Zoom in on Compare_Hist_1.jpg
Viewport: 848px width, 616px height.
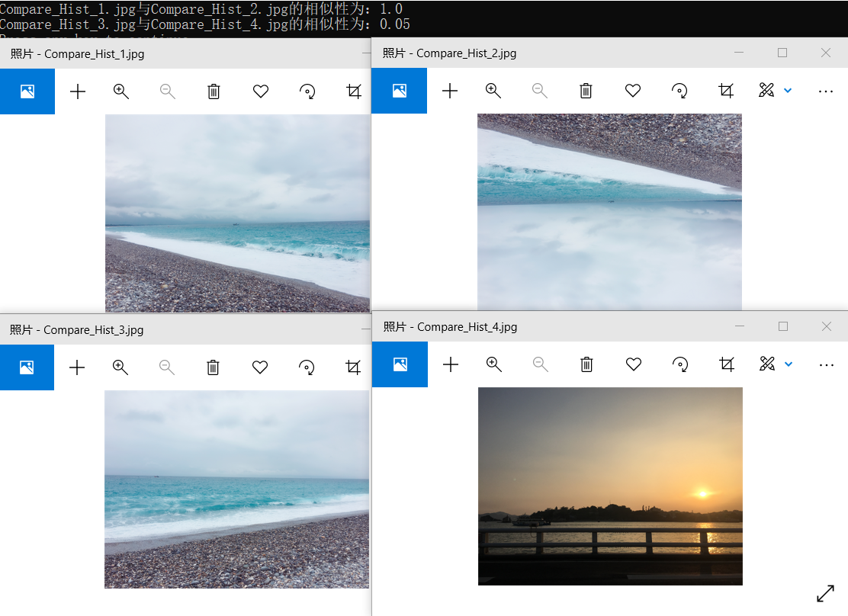pos(121,91)
